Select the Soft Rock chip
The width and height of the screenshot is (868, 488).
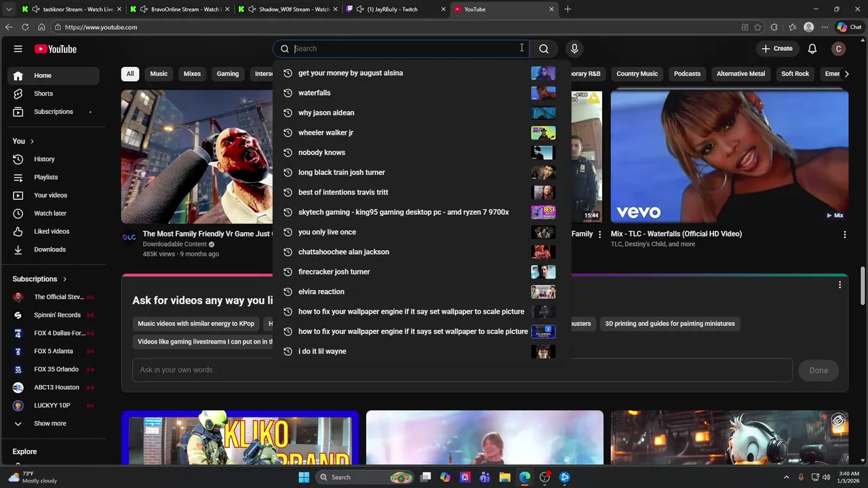click(x=795, y=74)
